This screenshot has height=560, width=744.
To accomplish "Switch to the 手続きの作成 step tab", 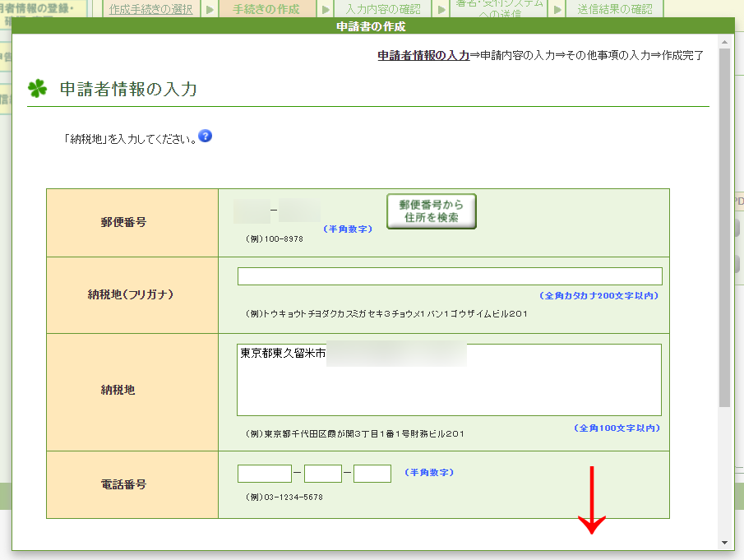I will (266, 10).
